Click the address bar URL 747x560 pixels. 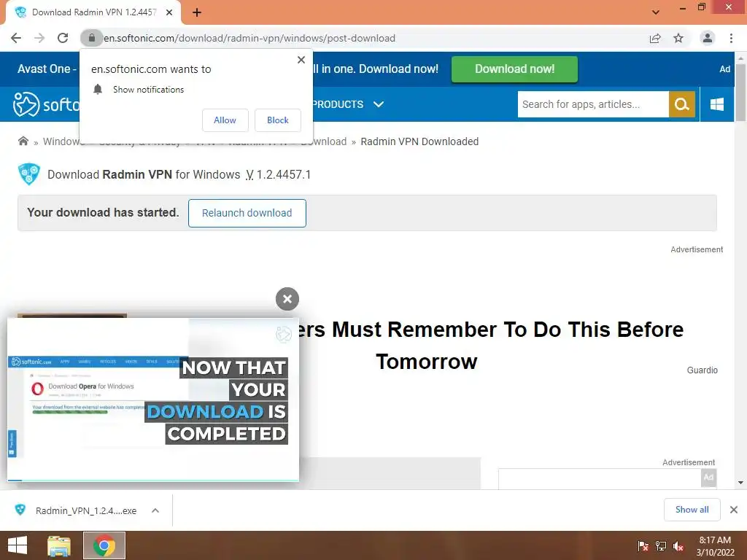coord(249,38)
